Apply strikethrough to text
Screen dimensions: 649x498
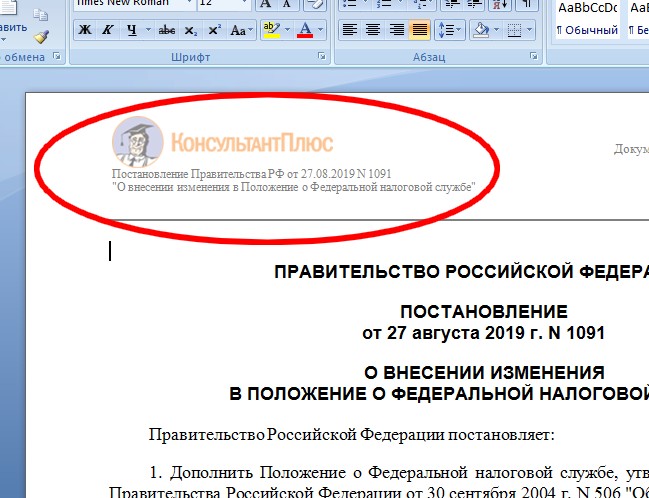point(166,30)
